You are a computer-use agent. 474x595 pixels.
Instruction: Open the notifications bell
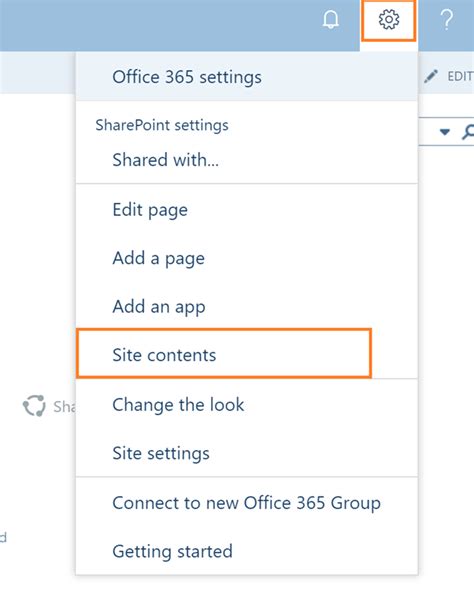point(331,19)
